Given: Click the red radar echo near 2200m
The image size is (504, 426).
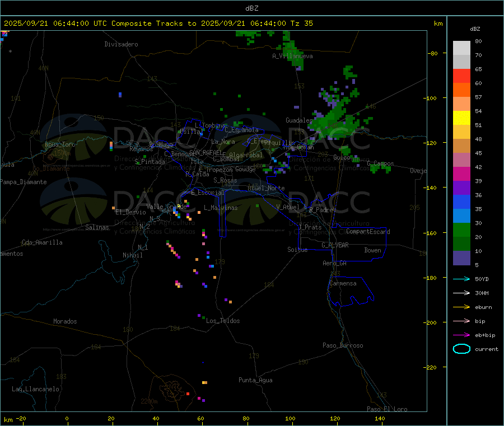Looking at the screenshot, I should (x=188, y=394).
